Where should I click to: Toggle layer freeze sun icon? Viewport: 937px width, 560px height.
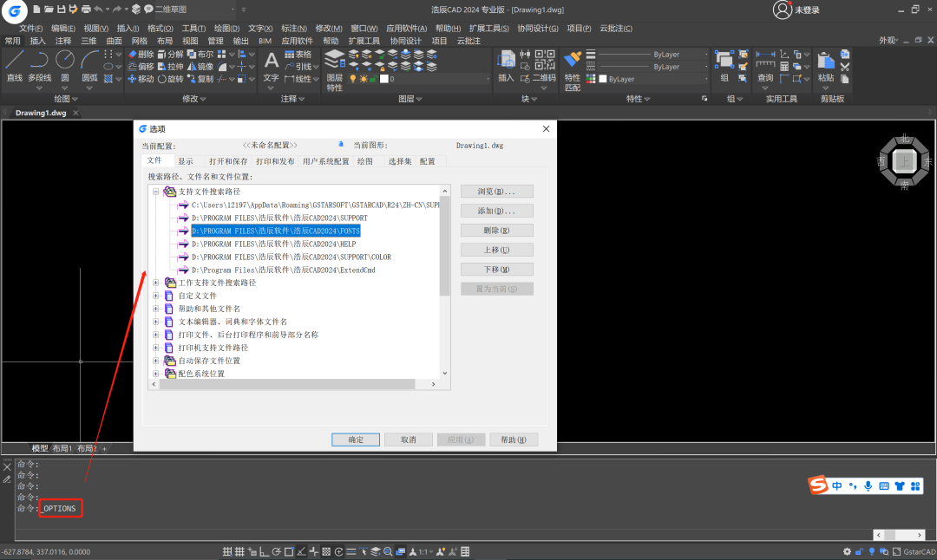[364, 79]
